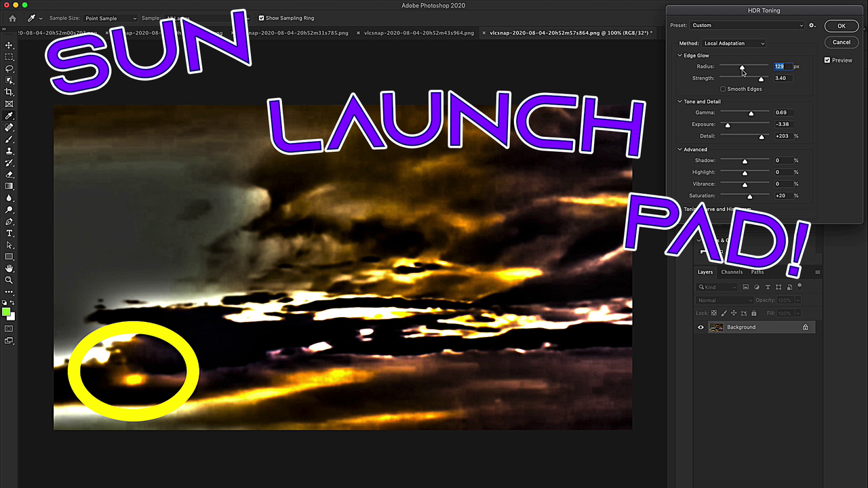This screenshot has height=488, width=868.
Task: Click the Home icon in options bar
Action: (12, 18)
